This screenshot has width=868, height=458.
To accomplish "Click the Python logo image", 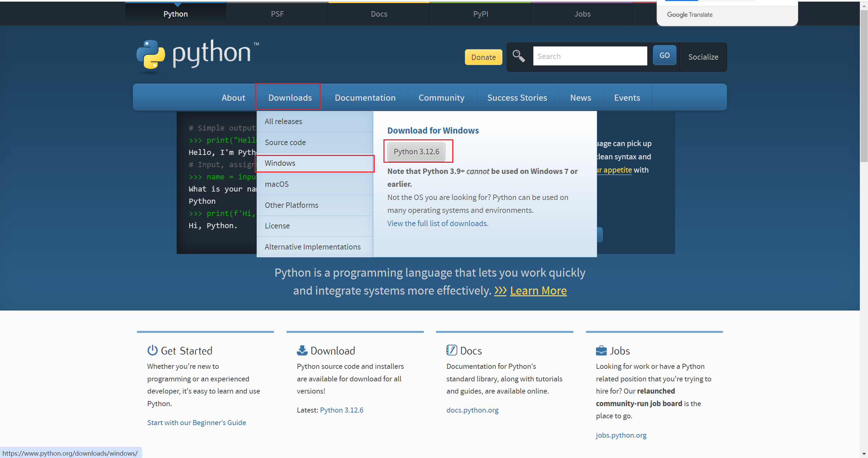I will tap(198, 56).
